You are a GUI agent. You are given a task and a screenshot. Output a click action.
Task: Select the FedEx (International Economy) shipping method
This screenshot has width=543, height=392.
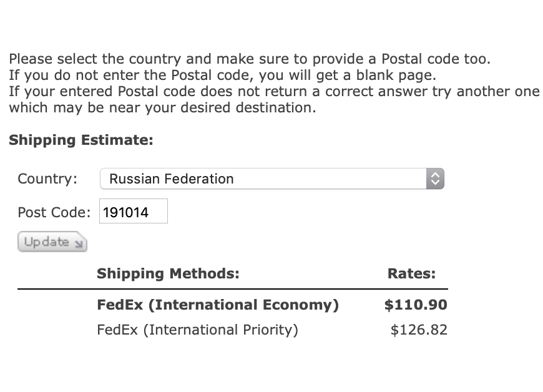pos(218,305)
